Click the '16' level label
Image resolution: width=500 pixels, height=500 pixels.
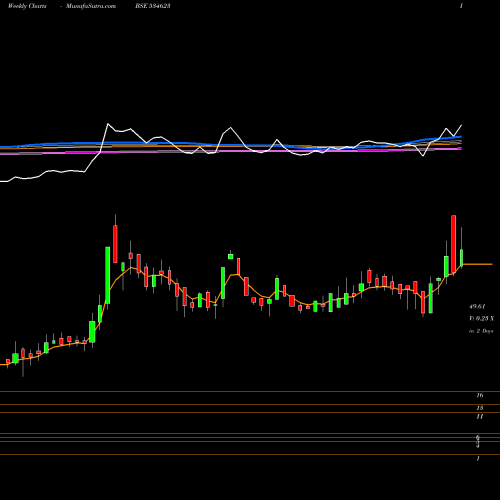pos(480,395)
